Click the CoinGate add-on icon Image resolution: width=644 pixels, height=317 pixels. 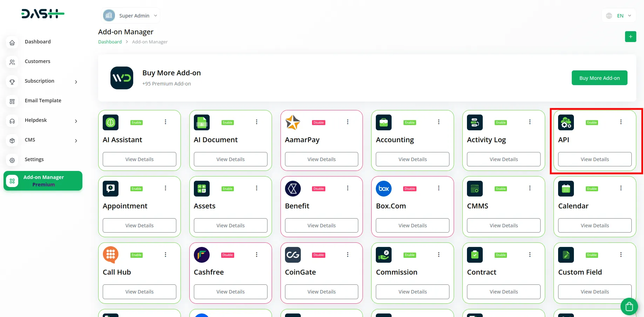(x=293, y=255)
